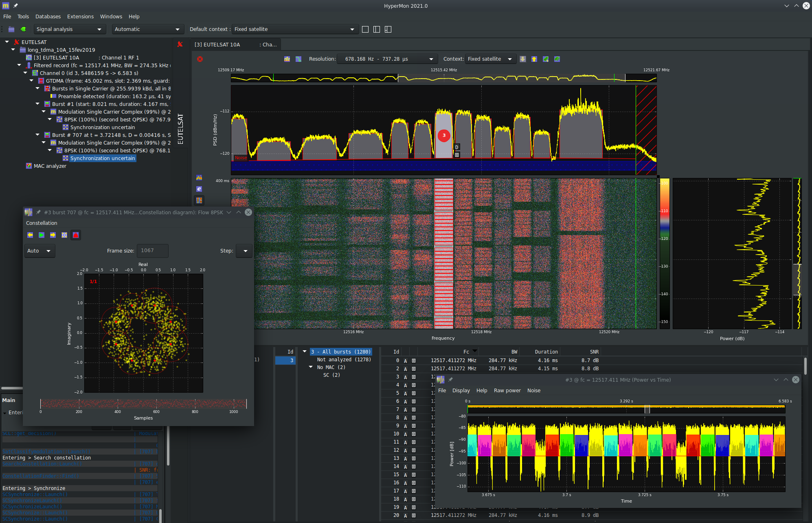This screenshot has height=523, width=812.
Task: Click the Power vs Time overview time bar
Action: 626,409
